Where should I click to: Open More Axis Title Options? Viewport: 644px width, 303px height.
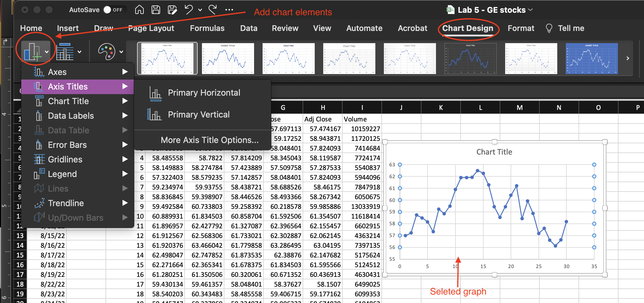click(210, 140)
